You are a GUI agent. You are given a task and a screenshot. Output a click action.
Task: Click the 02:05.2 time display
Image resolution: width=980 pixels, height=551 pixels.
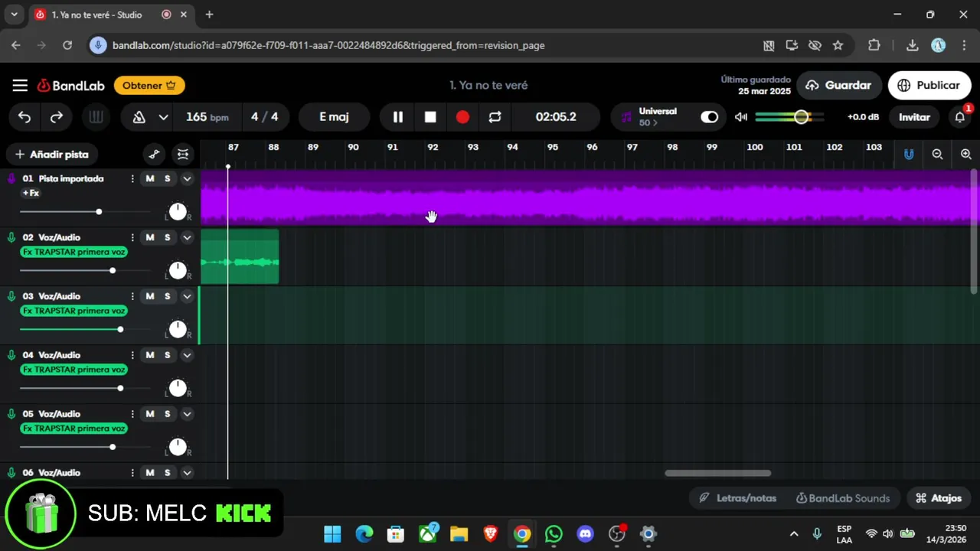tap(556, 117)
